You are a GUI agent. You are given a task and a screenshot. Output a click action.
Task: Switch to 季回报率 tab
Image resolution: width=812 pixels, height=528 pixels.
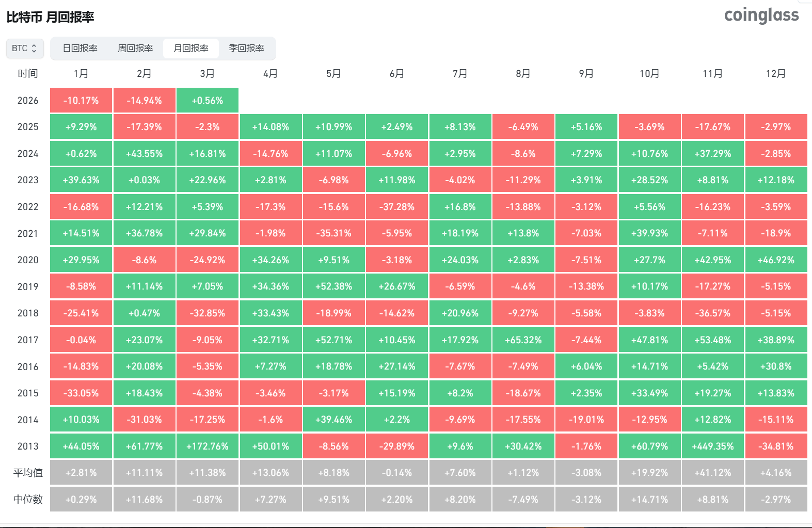click(246, 48)
